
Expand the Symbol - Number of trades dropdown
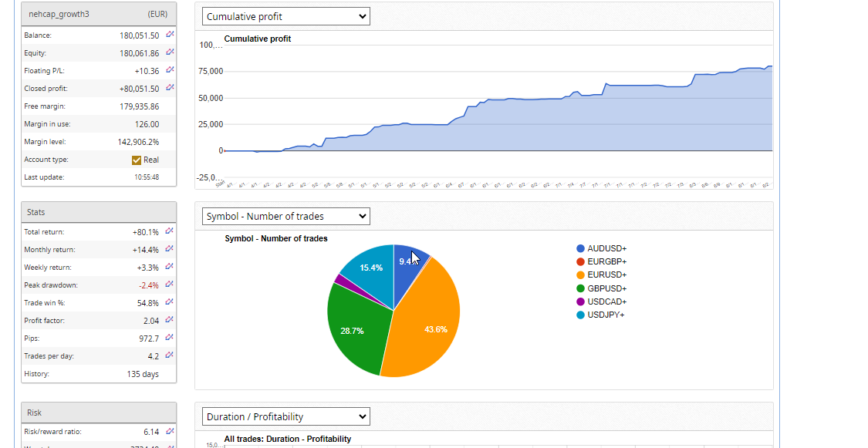(x=286, y=217)
